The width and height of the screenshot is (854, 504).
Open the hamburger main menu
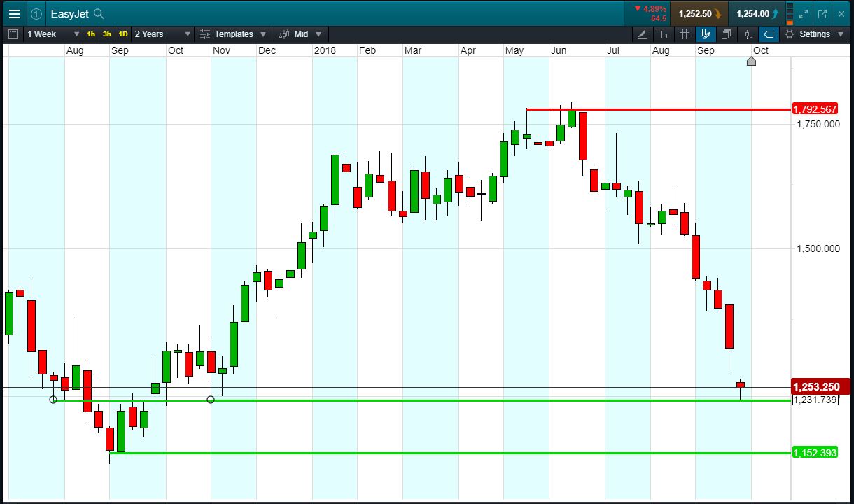(14, 13)
